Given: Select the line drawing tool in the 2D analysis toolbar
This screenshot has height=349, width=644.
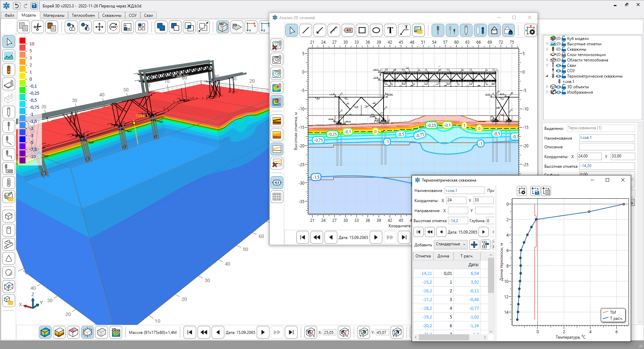Looking at the screenshot, I should tap(306, 31).
